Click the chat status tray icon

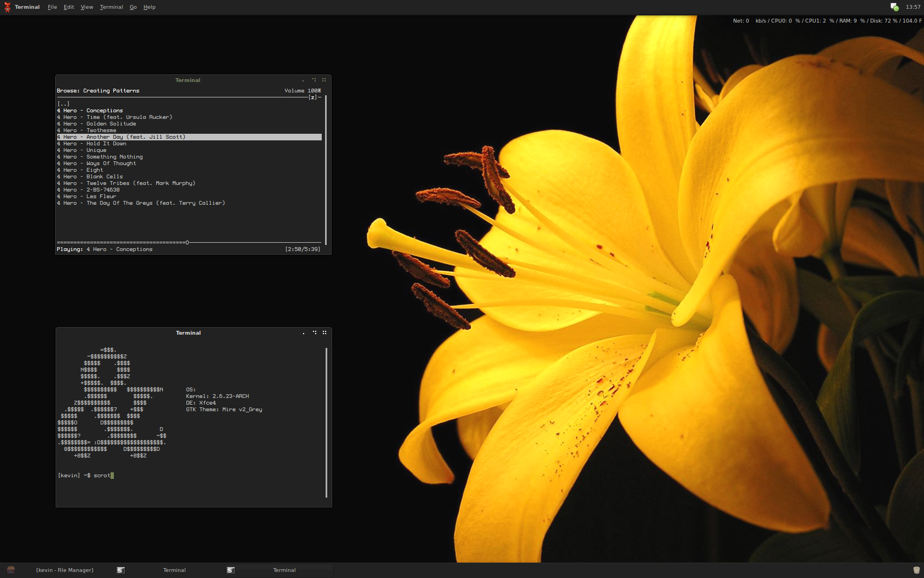(x=894, y=7)
